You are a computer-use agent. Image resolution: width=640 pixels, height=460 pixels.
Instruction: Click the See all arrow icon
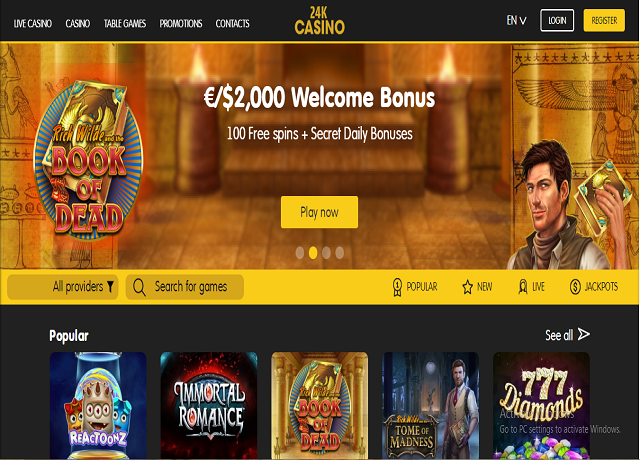584,334
